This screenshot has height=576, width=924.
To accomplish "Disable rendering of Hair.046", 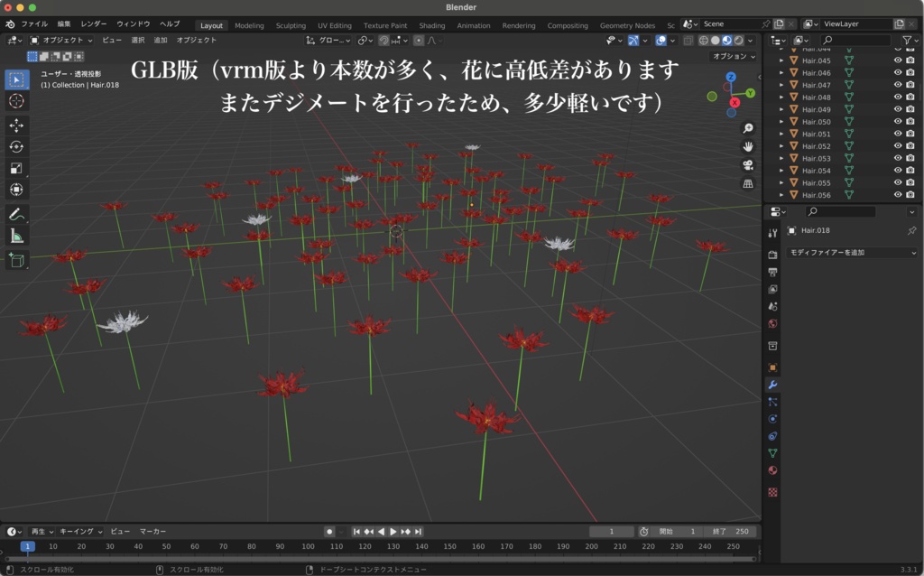I will tap(910, 72).
